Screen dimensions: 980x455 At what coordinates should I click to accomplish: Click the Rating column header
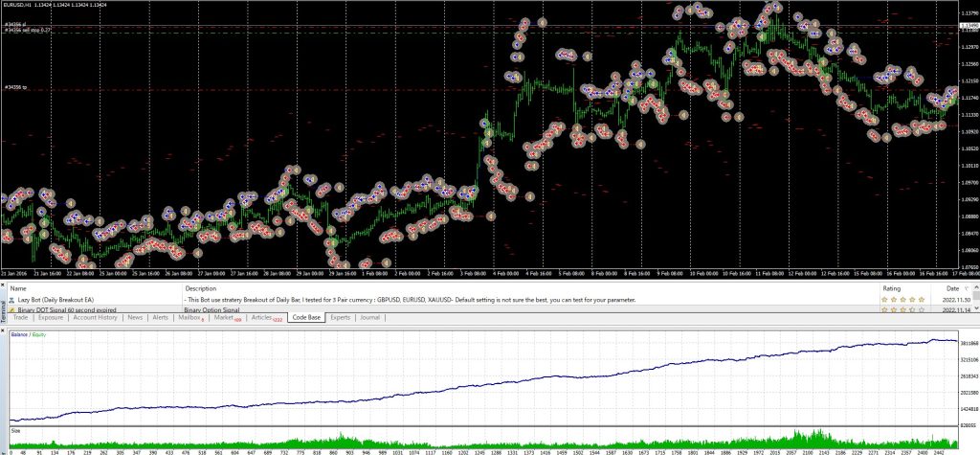[x=891, y=287]
